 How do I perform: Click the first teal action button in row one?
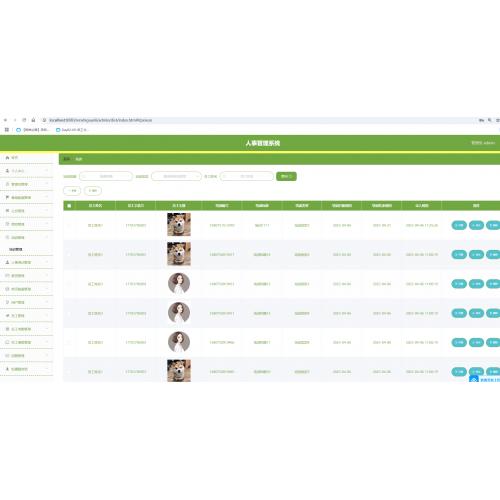(459, 225)
